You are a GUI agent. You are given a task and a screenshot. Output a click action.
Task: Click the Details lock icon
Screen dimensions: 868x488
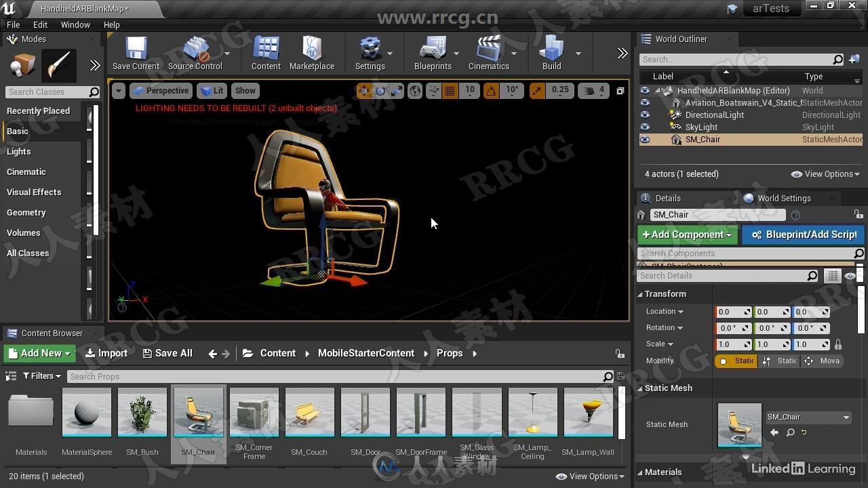859,214
